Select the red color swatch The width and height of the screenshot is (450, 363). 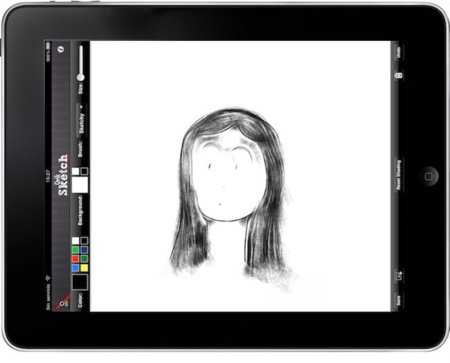click(76, 259)
